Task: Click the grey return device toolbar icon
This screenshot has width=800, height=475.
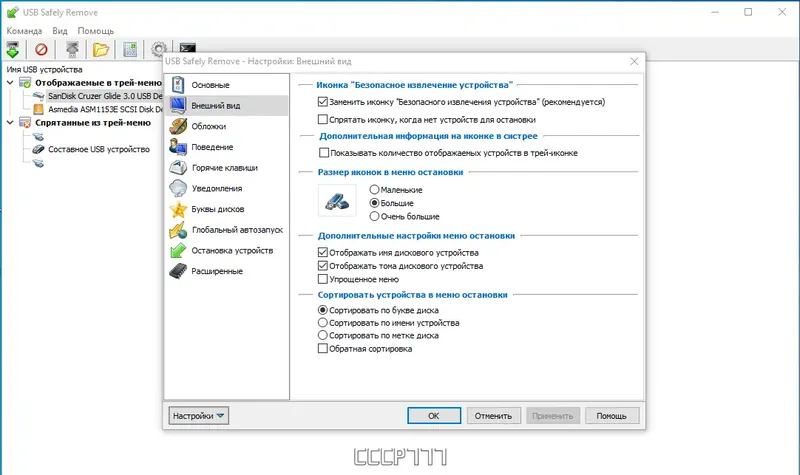Action: (72, 49)
